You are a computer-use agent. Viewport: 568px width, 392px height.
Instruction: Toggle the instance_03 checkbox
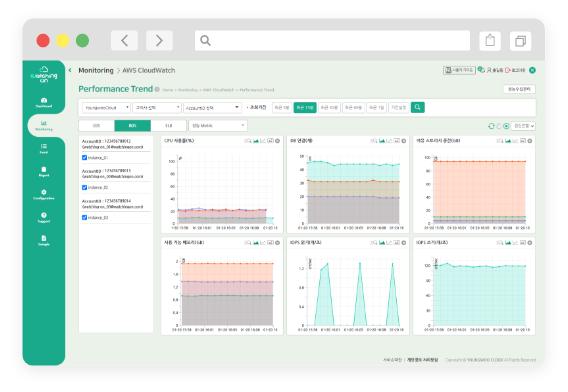click(84, 217)
